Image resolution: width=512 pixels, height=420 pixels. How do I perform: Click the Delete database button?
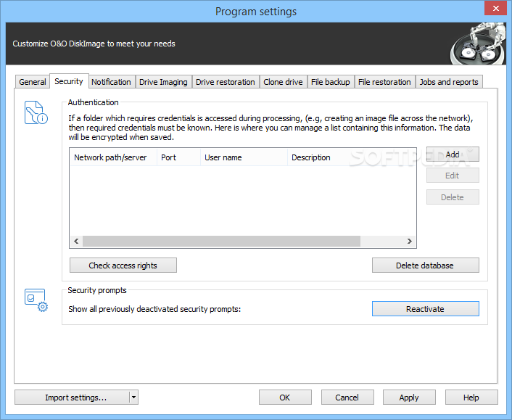pyautogui.click(x=426, y=265)
